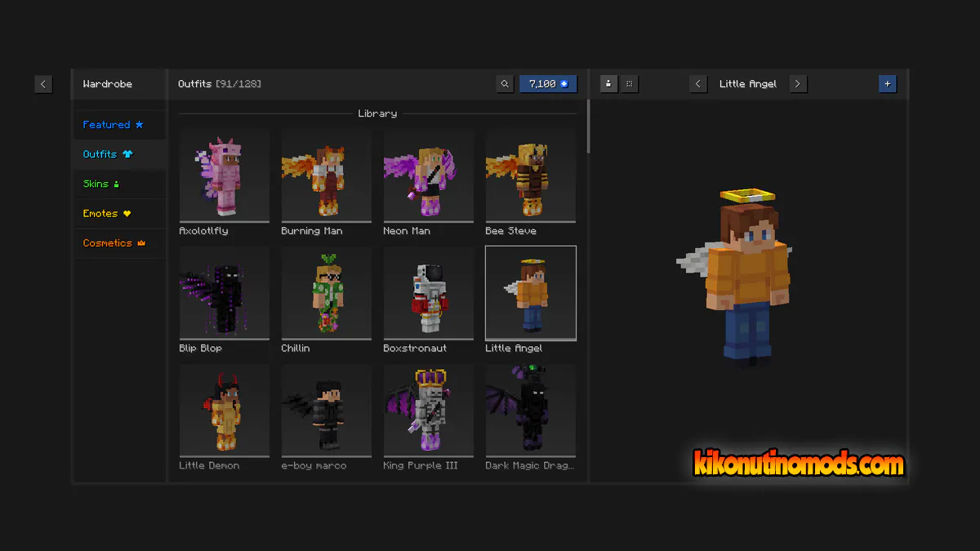
Task: Select the Blip Blop outfit thumbnail
Action: click(225, 293)
